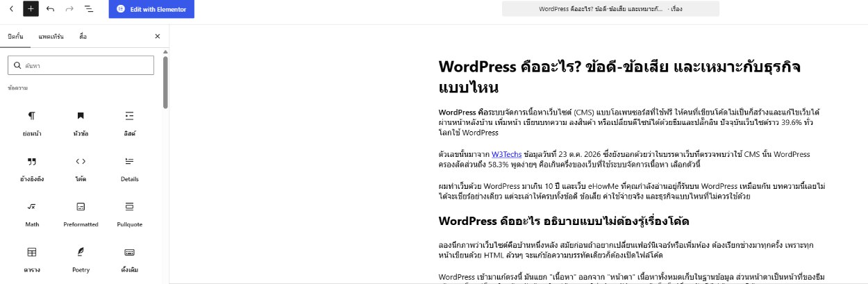Viewport: 868px width, 284px height.
Task: Insert a Poetry verse block
Action: tap(81, 260)
